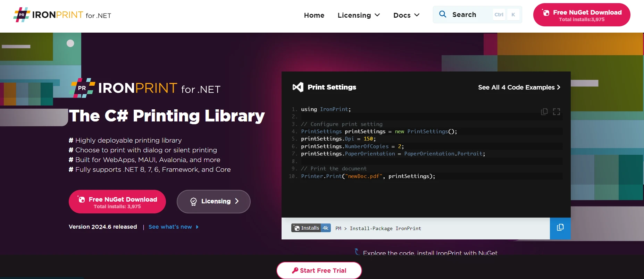Click the large IronPrint hero logo
644x279 pixels.
(145, 88)
